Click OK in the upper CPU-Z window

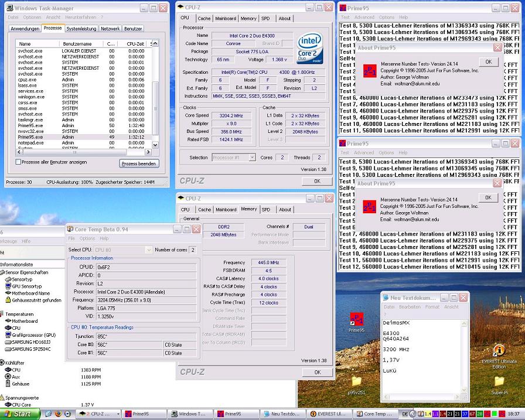tap(317, 181)
